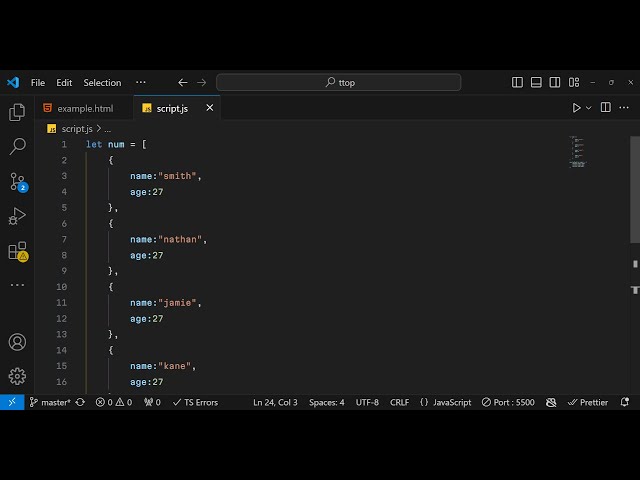
Task: Click the remote window status bar icon
Action: pos(11,402)
